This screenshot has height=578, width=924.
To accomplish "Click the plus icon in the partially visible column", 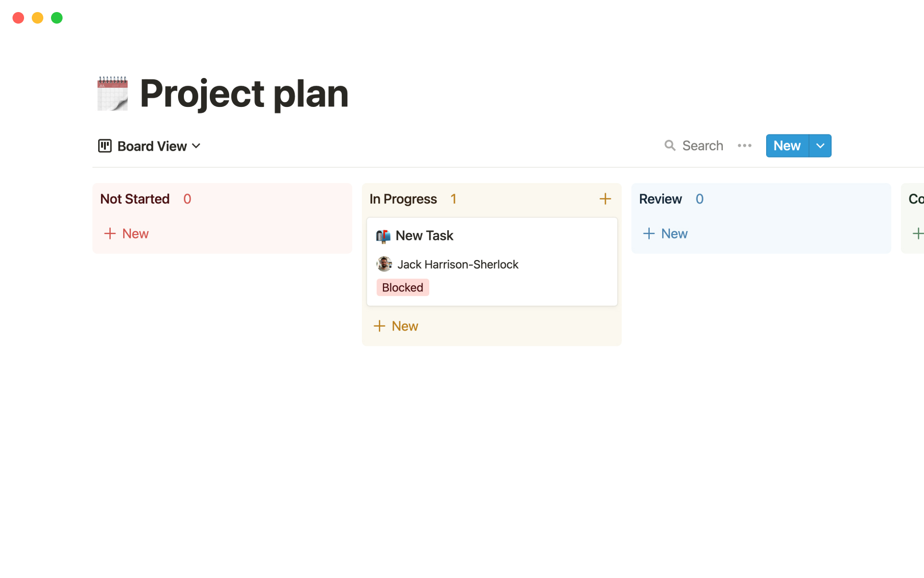I will pyautogui.click(x=918, y=234).
